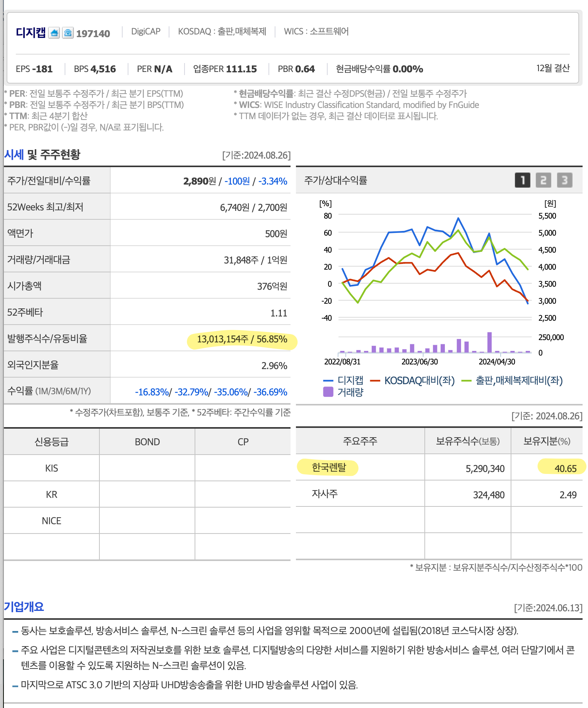
Task: Toggle 거래량 volume legend swatch
Action: 328,392
